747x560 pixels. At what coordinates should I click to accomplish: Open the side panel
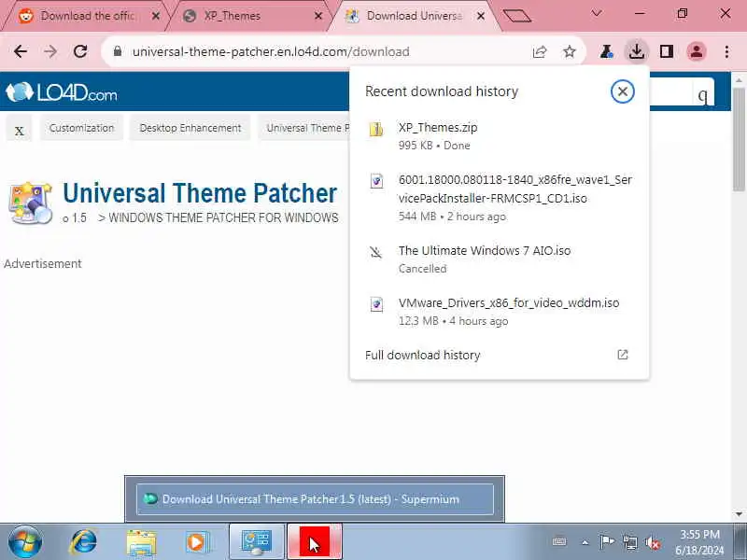667,51
